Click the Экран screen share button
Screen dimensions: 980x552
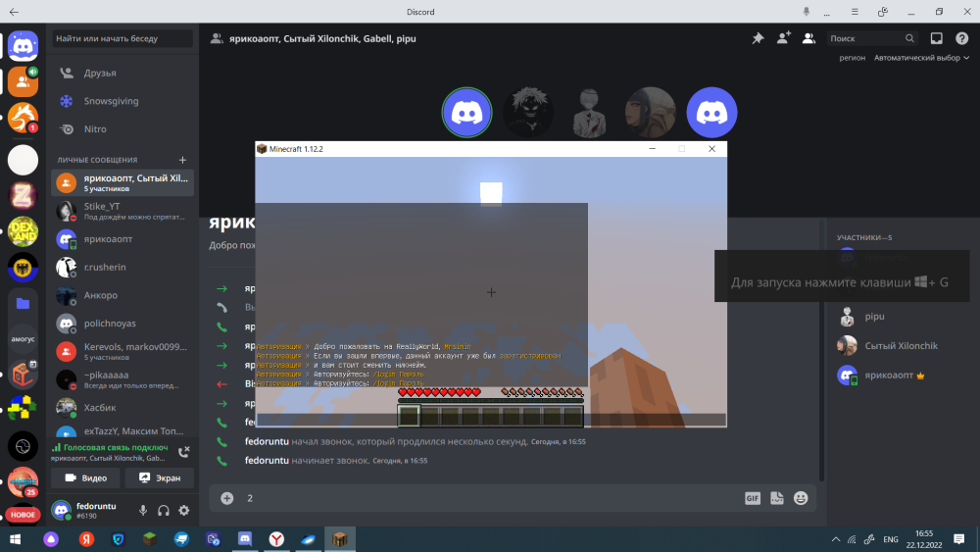click(160, 477)
